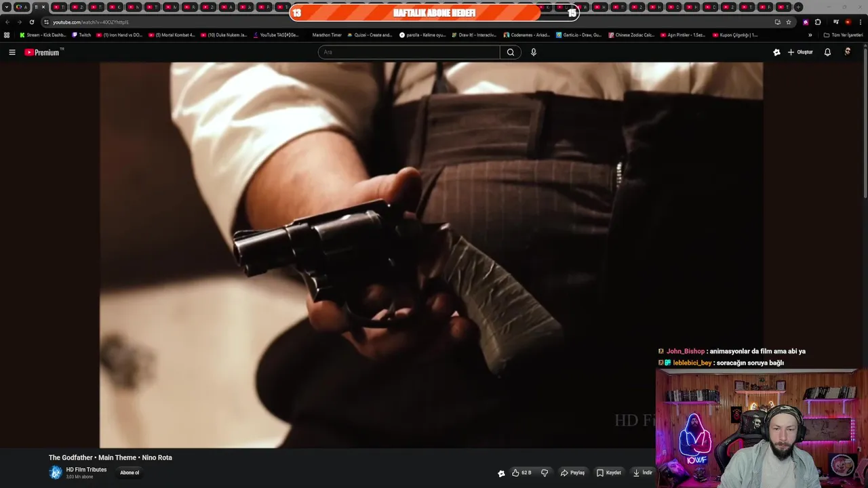Open Duke Nukem bookmark
The width and height of the screenshot is (868, 488).
(x=224, y=35)
